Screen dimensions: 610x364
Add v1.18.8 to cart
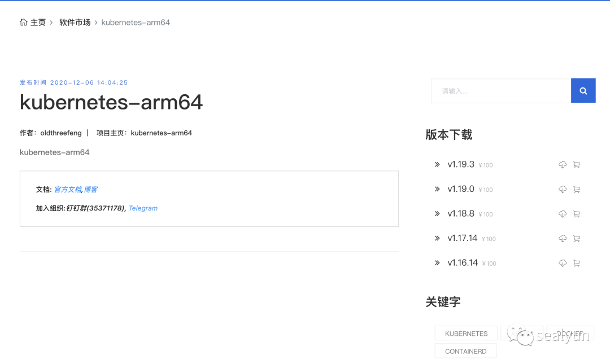tap(577, 214)
